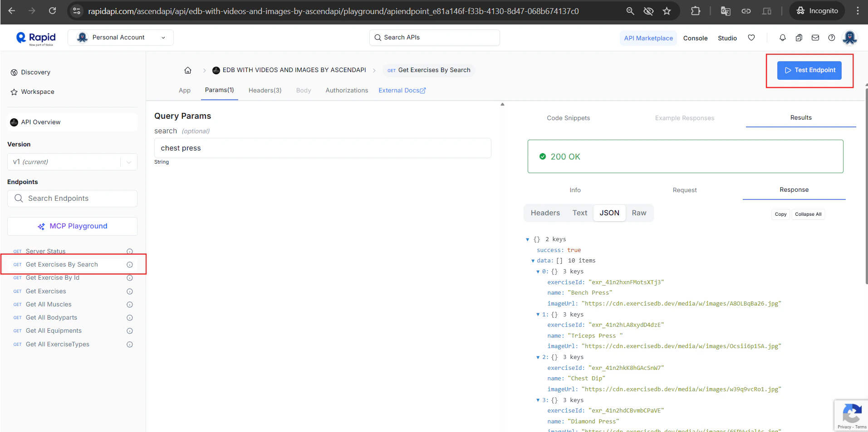This screenshot has height=432, width=868.
Task: Open notifications via the bell icon
Action: coord(782,38)
